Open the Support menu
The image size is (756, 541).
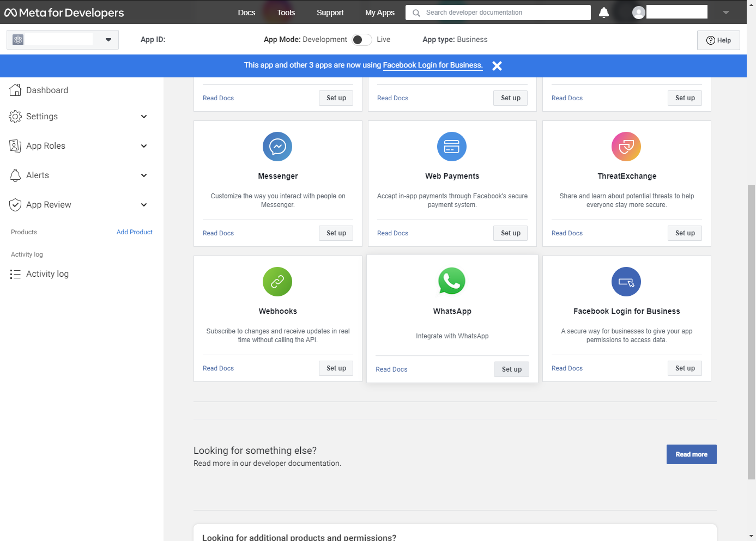coord(330,13)
